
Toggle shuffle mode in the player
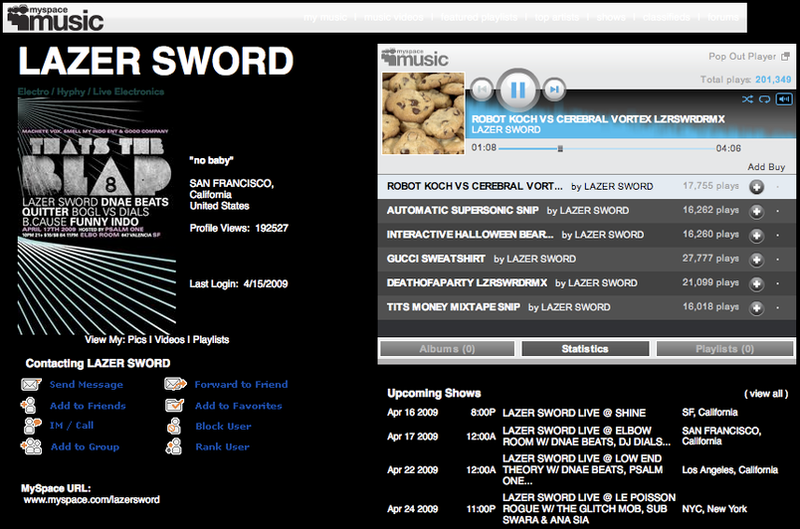(747, 99)
